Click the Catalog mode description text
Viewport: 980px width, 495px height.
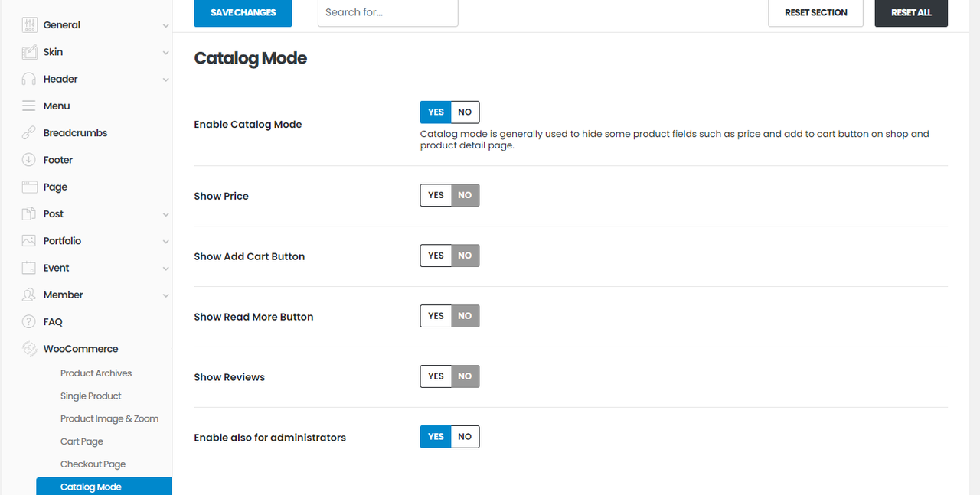tap(675, 139)
